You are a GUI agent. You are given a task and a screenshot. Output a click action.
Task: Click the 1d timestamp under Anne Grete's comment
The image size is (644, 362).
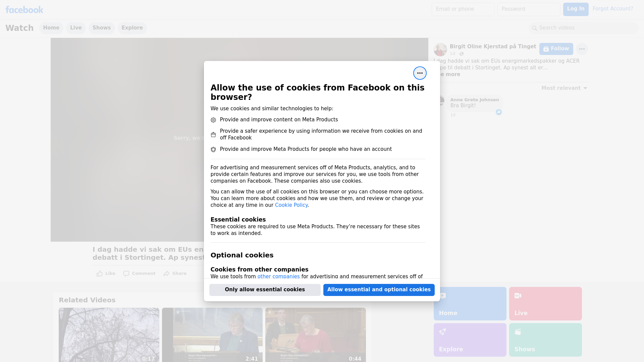[453, 115]
